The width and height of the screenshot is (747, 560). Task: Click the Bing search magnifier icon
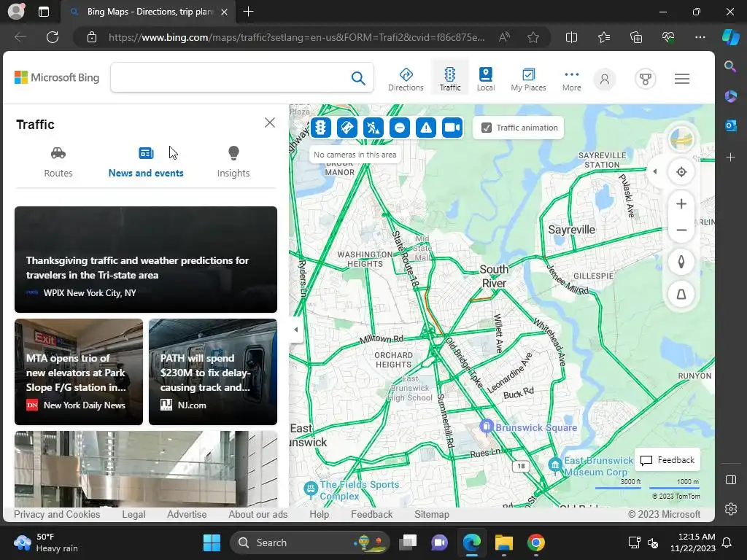pyautogui.click(x=358, y=77)
